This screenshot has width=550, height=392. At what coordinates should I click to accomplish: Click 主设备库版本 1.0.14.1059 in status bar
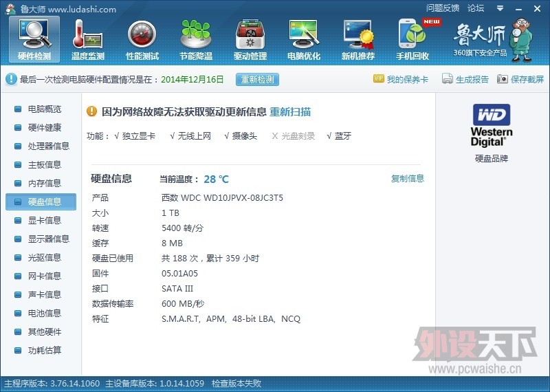155,384
